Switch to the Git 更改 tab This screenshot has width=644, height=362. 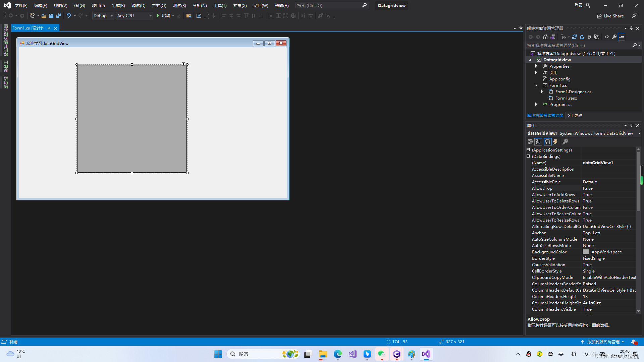click(575, 115)
